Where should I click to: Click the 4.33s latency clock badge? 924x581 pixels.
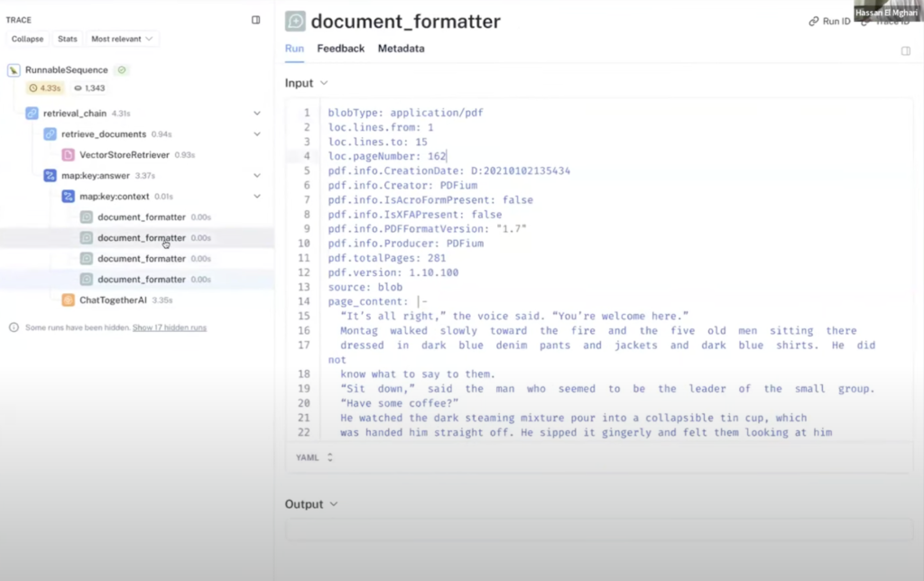pos(45,88)
